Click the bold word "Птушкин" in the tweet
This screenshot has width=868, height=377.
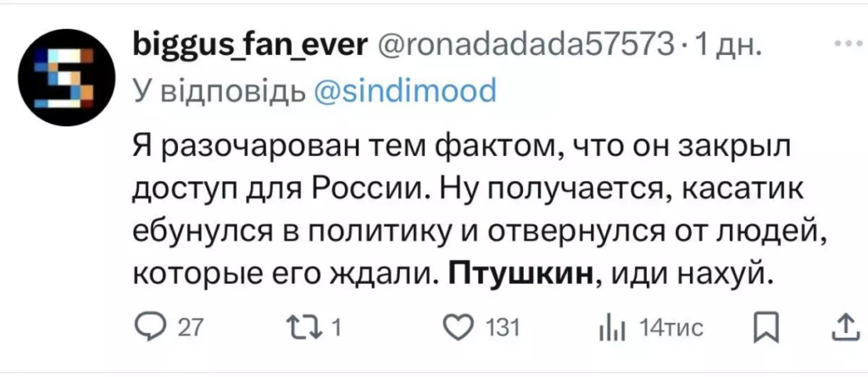click(519, 274)
